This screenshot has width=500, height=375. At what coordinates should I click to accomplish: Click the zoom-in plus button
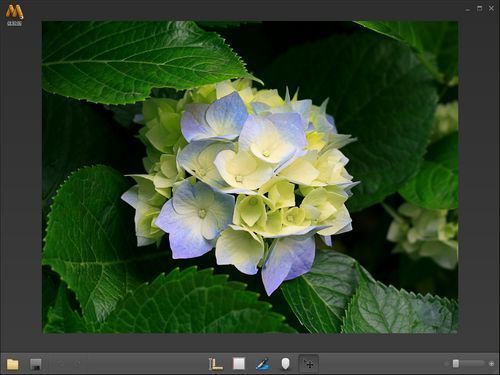(x=491, y=364)
